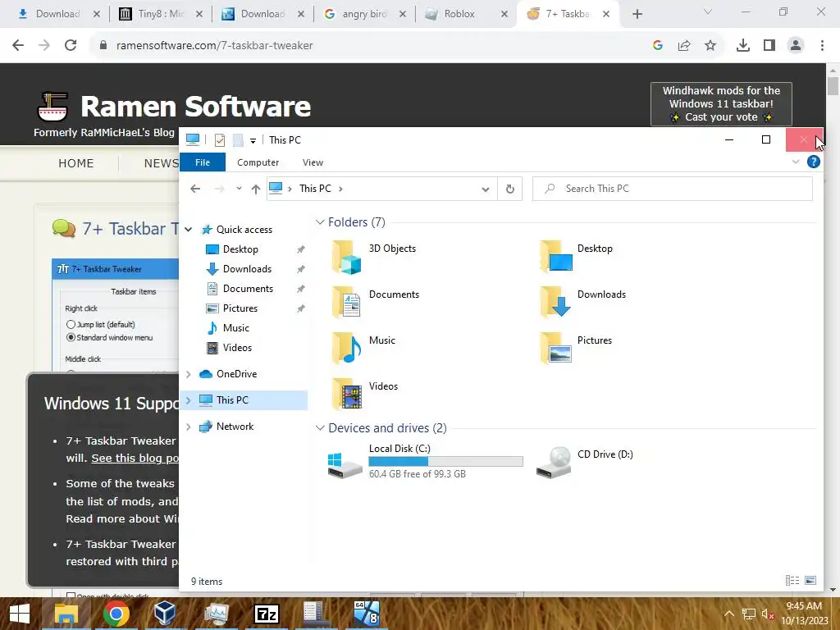Click Local Disk (C:) usage bar
The width and height of the screenshot is (840, 630).
(x=445, y=461)
